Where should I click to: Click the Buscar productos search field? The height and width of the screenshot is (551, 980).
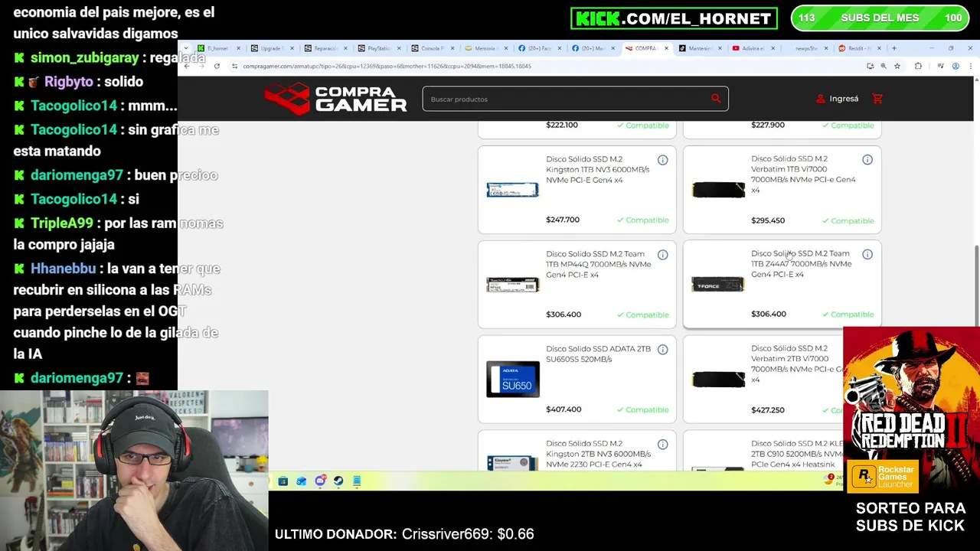[575, 99]
